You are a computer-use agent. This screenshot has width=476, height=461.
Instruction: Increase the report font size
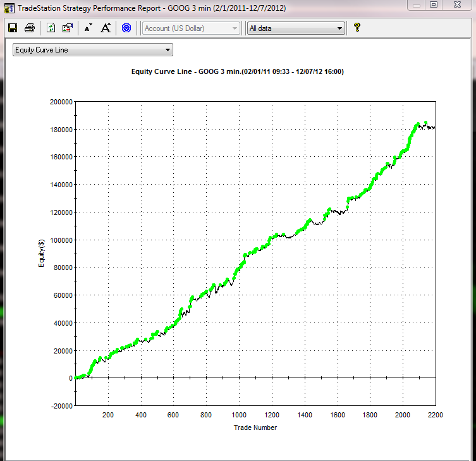click(x=106, y=28)
